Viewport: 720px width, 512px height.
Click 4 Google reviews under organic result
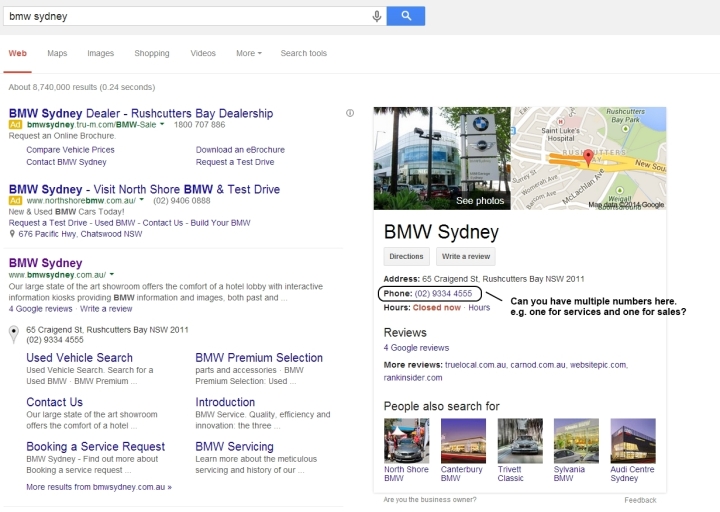coord(40,309)
